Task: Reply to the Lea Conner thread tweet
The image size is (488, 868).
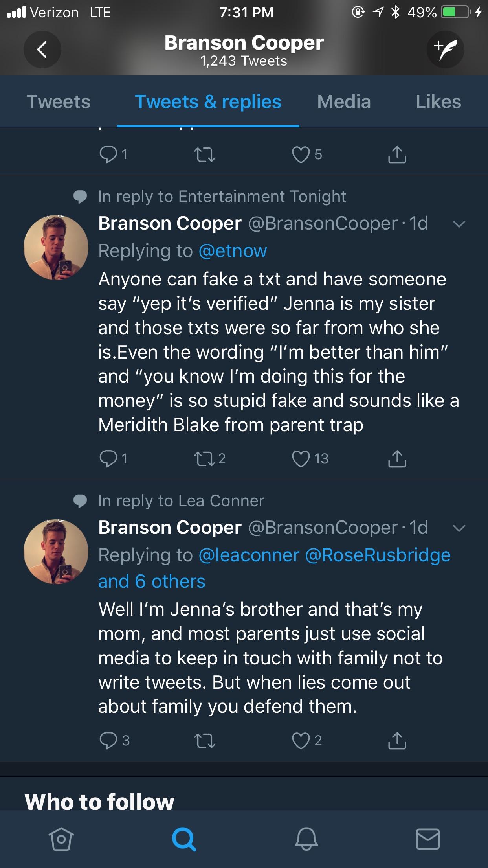Action: [108, 741]
